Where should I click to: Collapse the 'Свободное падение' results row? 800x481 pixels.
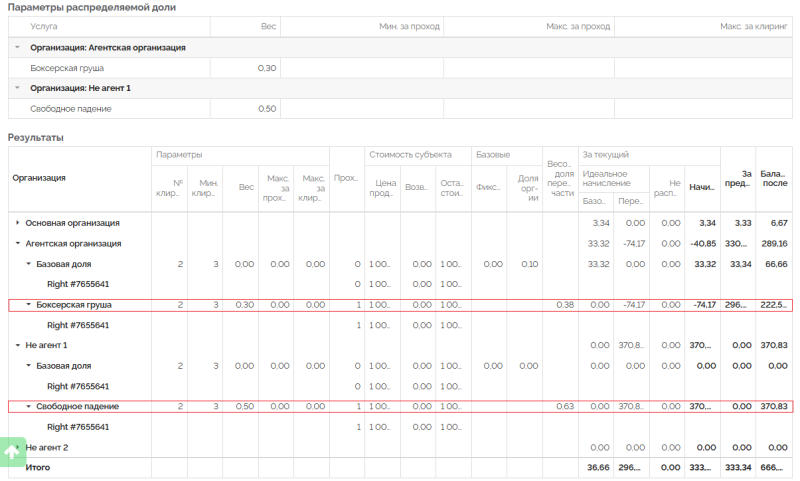click(x=29, y=406)
